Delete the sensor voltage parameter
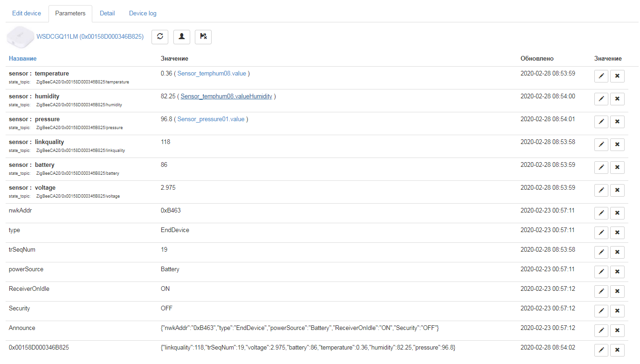Viewport: 640px width, 364px height. pyautogui.click(x=617, y=190)
